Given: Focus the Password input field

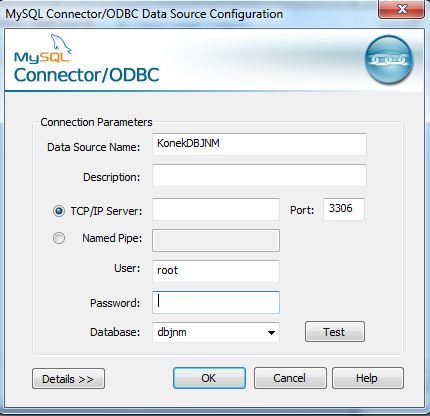Looking at the screenshot, I should coord(216,302).
